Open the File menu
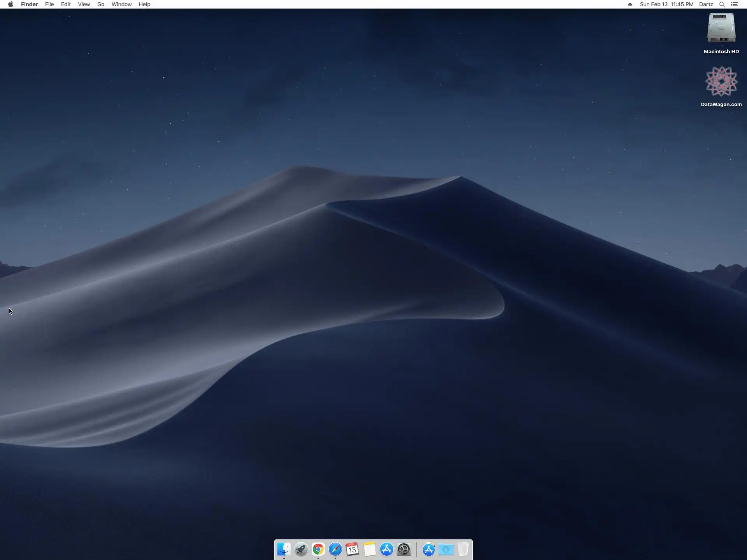The height and width of the screenshot is (560, 747). (x=49, y=4)
